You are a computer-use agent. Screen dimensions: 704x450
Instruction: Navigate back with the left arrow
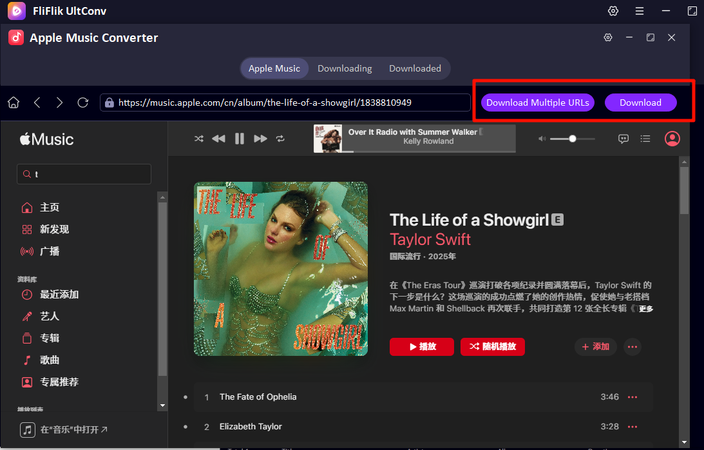(x=37, y=102)
